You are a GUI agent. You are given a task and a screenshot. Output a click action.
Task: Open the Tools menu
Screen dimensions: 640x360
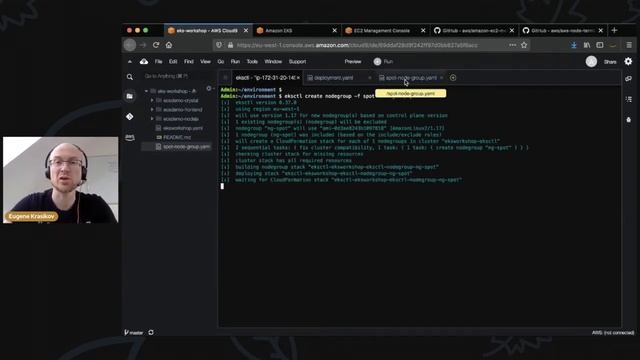pyautogui.click(x=252, y=62)
